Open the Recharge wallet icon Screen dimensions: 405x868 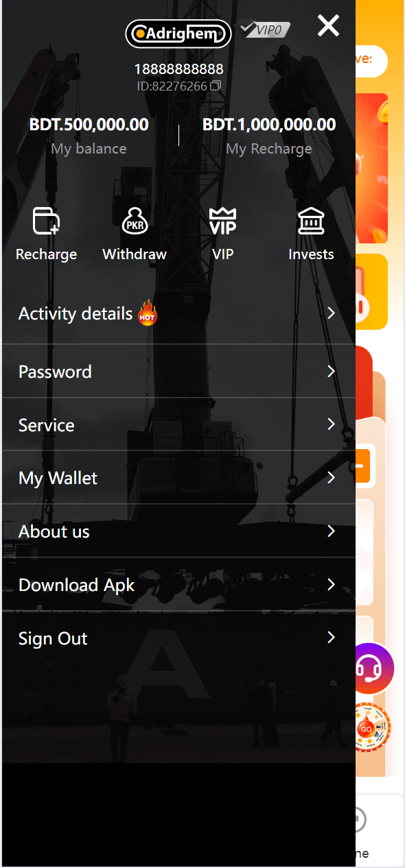coord(46,221)
